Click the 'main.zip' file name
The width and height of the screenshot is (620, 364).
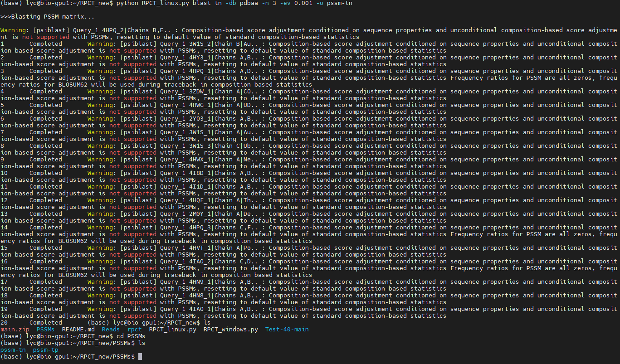click(x=15, y=330)
